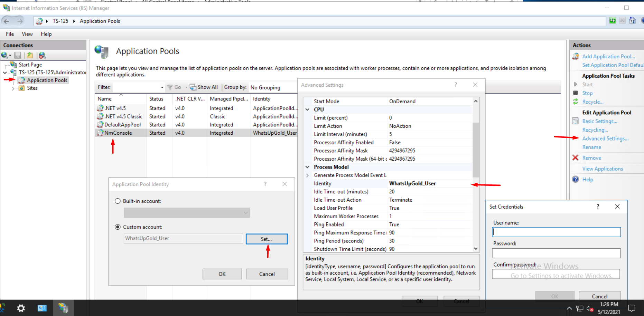644x316 pixels.
Task: Open the View menu
Action: [x=27, y=34]
